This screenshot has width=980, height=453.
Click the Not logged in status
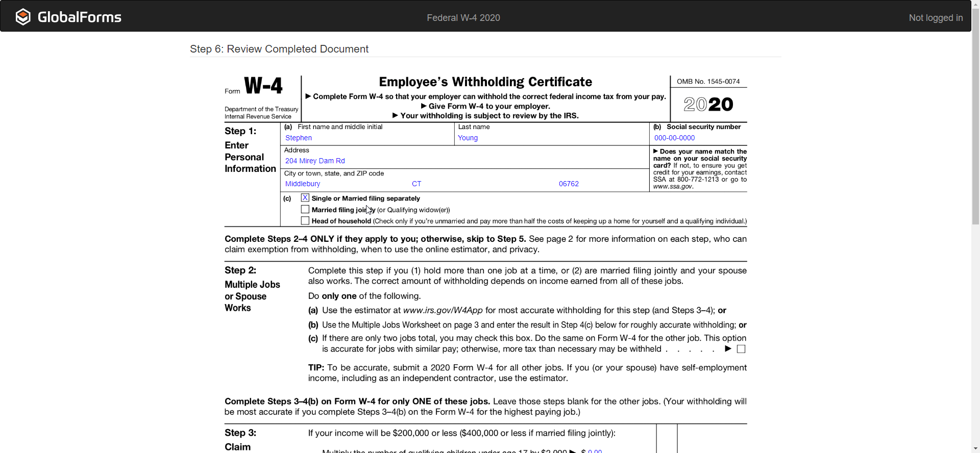pyautogui.click(x=935, y=18)
